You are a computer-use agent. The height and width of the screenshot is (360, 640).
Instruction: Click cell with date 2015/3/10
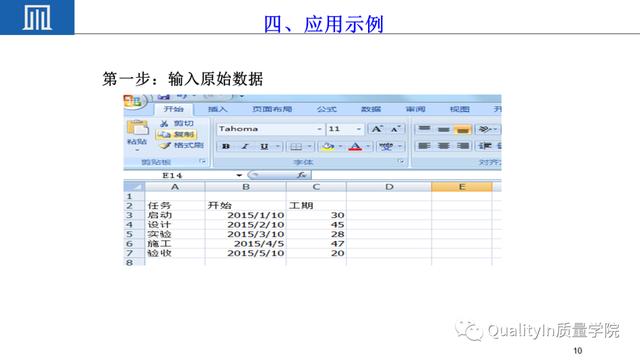pyautogui.click(x=246, y=234)
